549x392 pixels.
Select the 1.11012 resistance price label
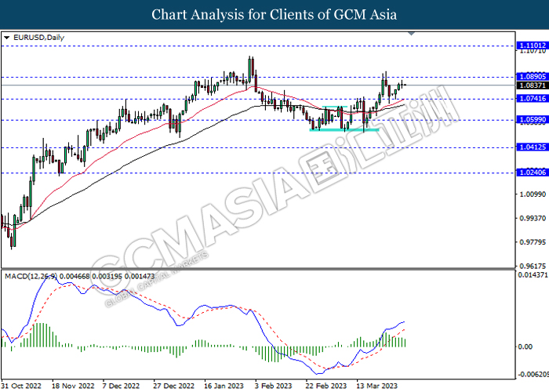click(533, 45)
